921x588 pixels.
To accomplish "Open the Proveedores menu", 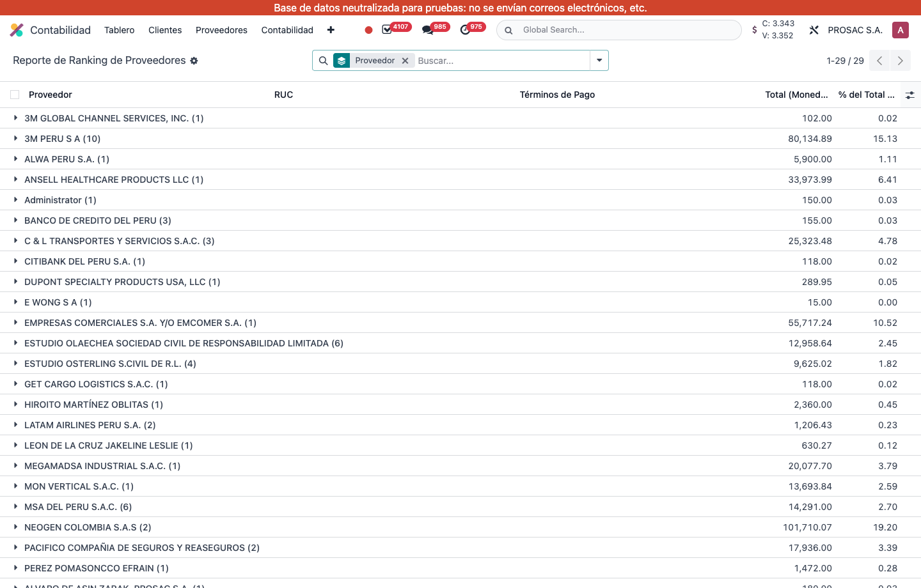I will (x=221, y=30).
